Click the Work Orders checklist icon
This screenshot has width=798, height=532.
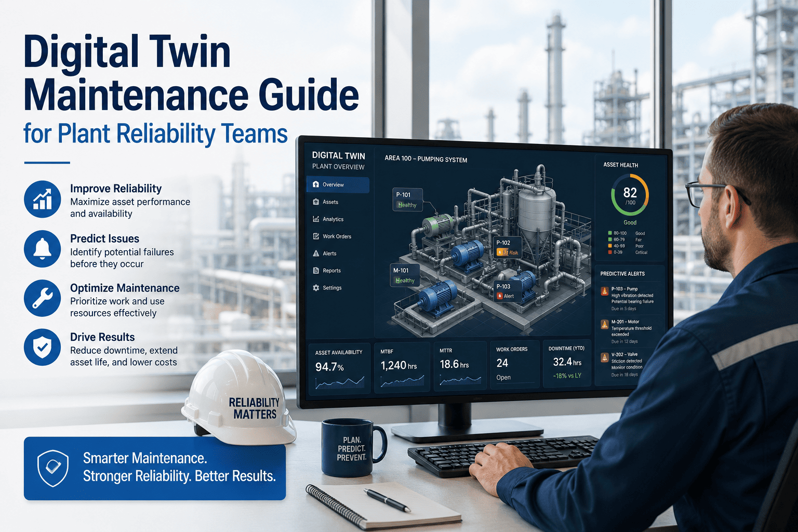coord(316,236)
